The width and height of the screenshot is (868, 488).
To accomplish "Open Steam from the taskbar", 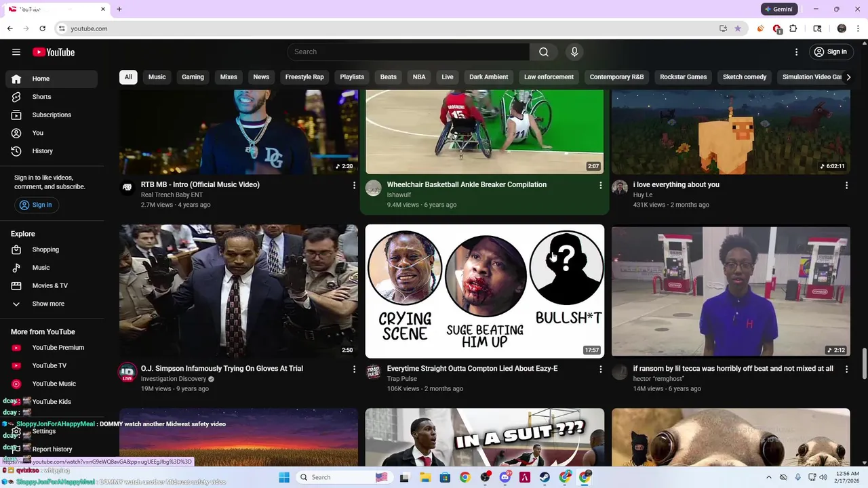I will click(x=545, y=477).
